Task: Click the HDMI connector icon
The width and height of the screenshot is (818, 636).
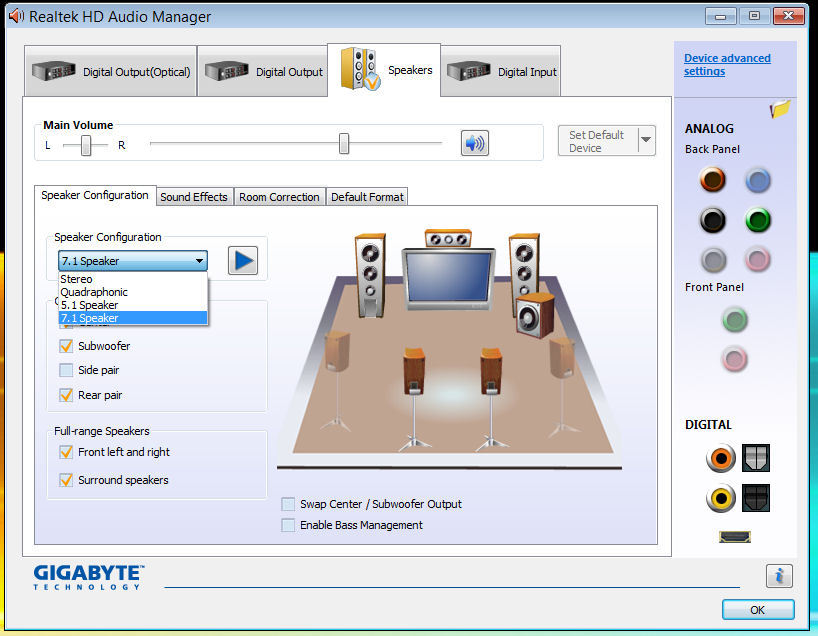Action: (x=735, y=536)
